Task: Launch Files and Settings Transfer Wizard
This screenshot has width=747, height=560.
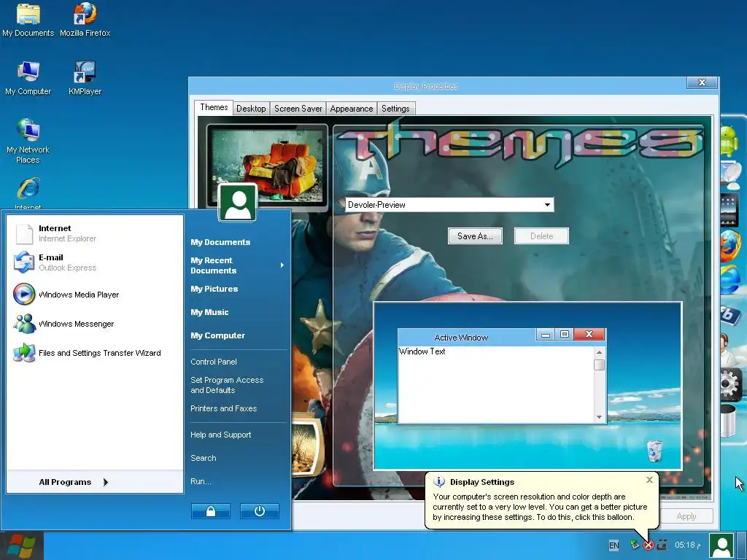Action: [x=94, y=353]
